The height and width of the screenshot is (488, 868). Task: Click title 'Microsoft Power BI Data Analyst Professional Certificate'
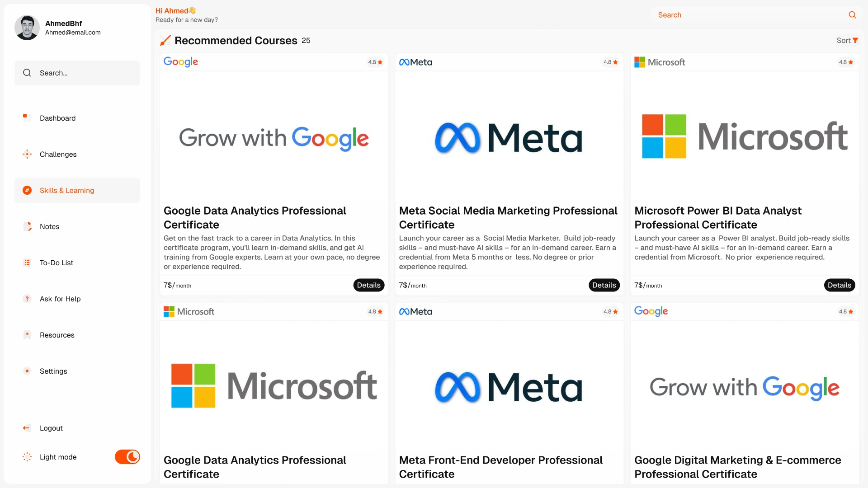pos(718,217)
